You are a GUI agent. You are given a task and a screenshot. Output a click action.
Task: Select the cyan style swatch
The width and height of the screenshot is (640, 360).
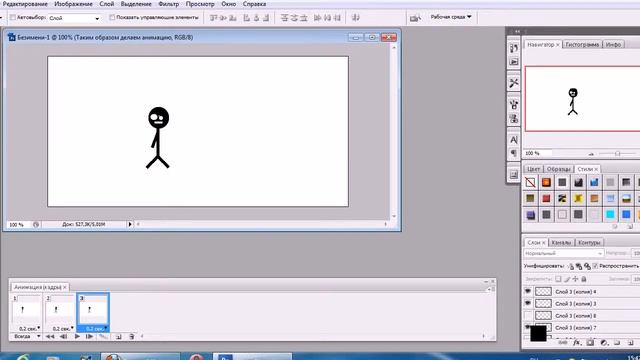610,214
